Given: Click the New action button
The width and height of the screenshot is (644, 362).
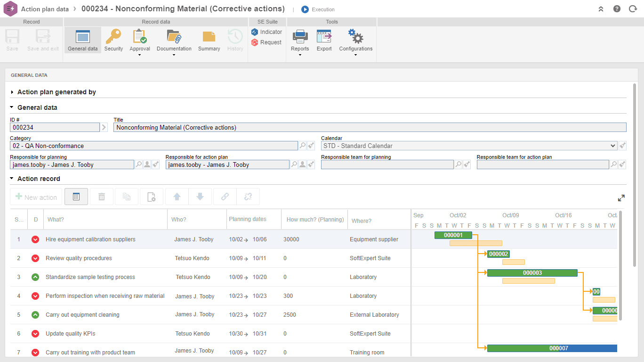Looking at the screenshot, I should (x=36, y=197).
